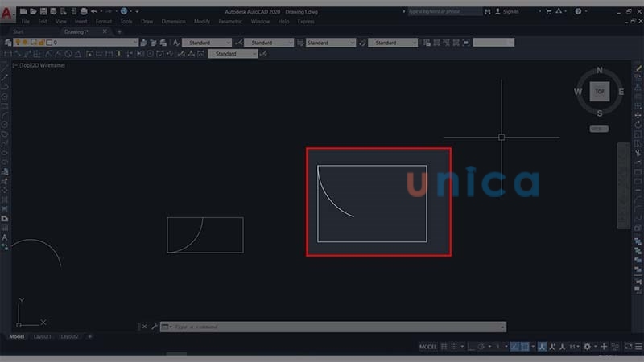Close the command line with X icon
The height and width of the screenshot is (362, 644).
tap(144, 327)
